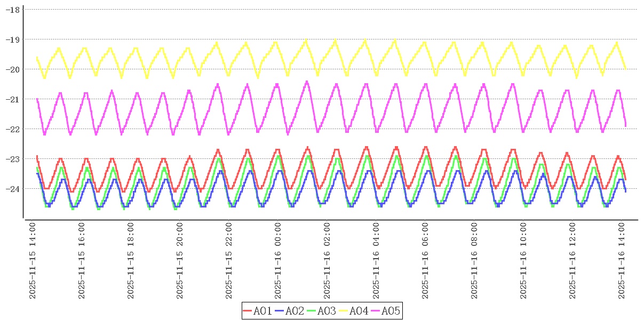Toggle the A04 series legend label
Image resolution: width=644 pixels, height=320 pixels.
[359, 311]
